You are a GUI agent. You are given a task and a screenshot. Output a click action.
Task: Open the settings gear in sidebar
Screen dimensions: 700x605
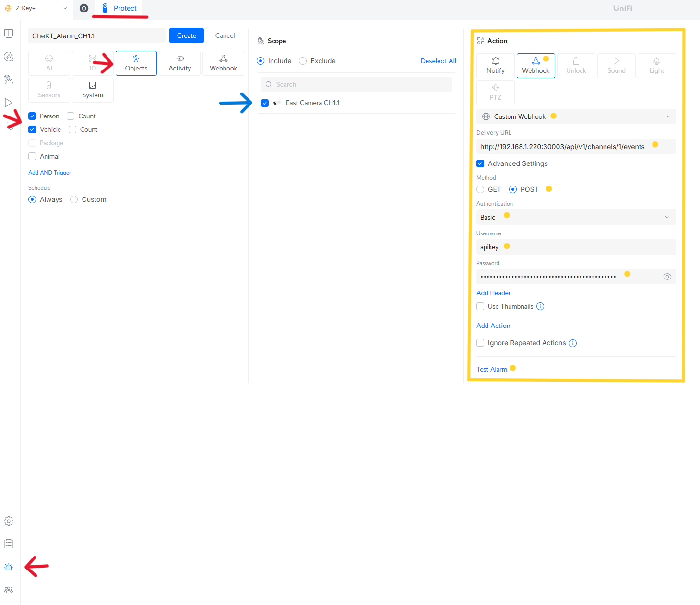coord(9,521)
